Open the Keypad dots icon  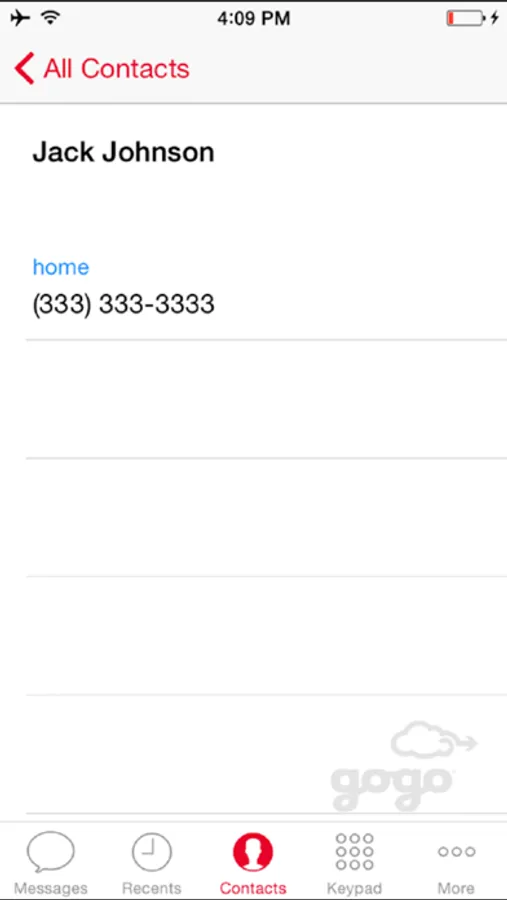(x=354, y=852)
